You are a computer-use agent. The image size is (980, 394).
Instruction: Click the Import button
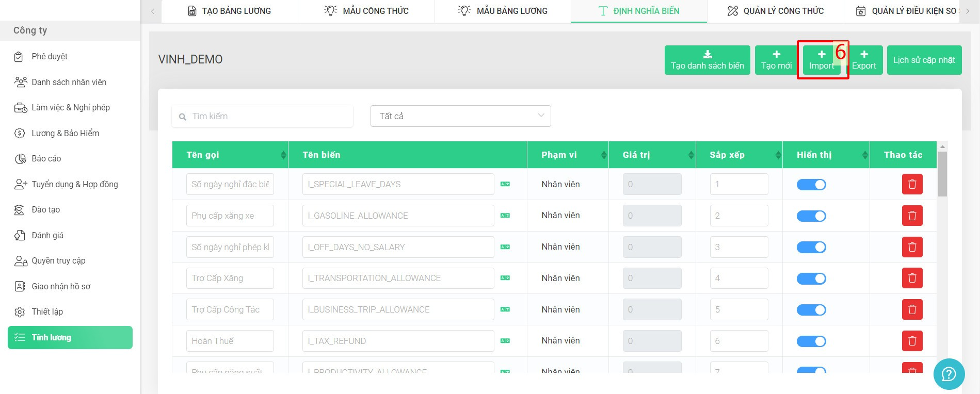822,60
